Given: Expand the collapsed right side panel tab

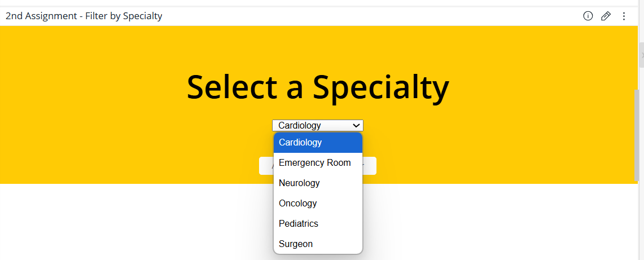Looking at the screenshot, I should [642, 55].
